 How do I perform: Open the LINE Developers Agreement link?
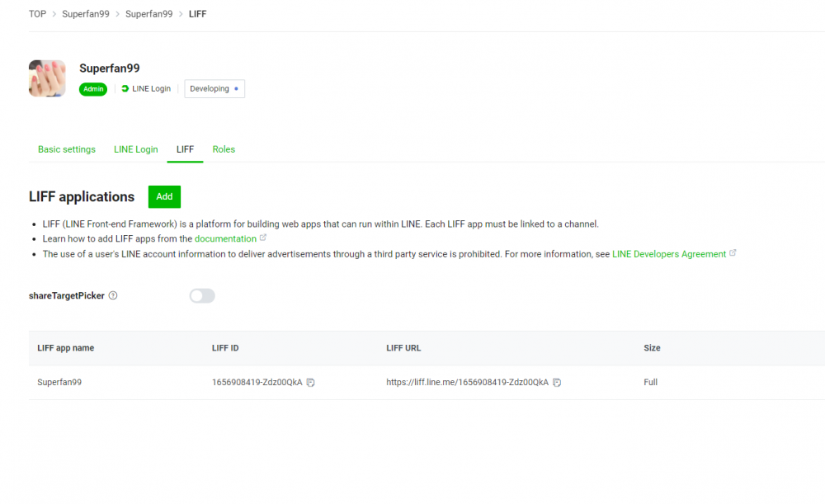pos(668,254)
